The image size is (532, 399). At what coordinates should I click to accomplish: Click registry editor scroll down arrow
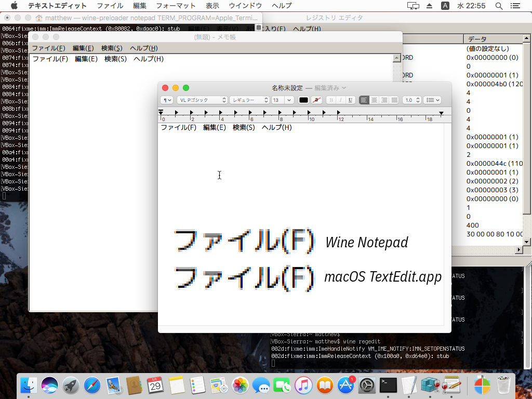(x=527, y=242)
